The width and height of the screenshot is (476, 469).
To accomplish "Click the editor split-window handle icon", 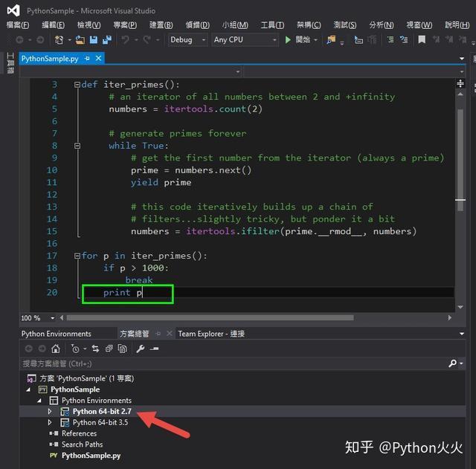I will [460, 83].
